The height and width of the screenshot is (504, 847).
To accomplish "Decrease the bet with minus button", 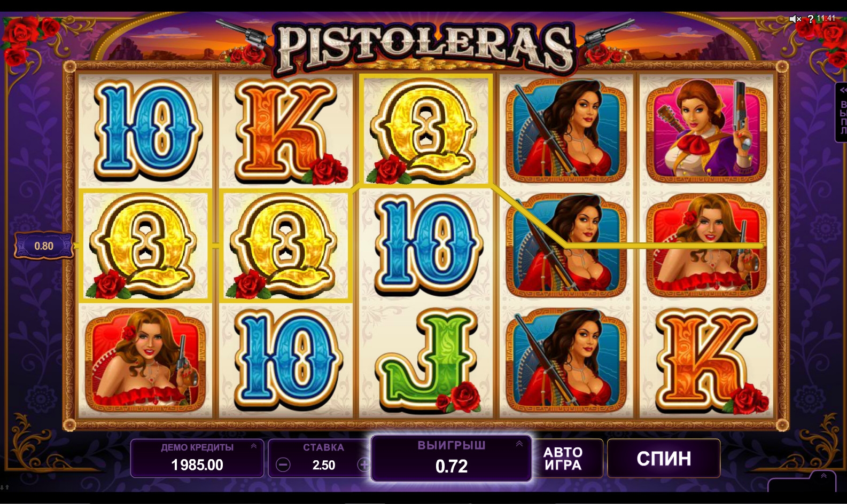I will pyautogui.click(x=283, y=465).
